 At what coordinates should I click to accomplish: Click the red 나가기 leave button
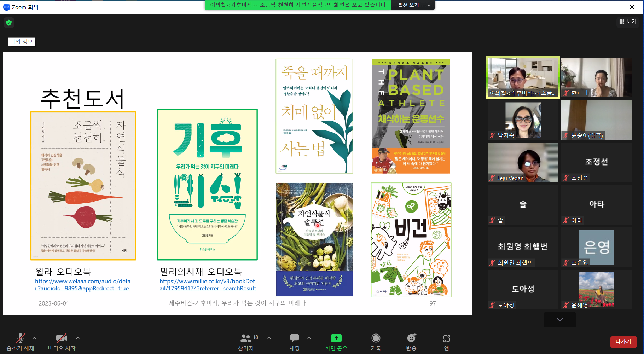[x=623, y=342]
